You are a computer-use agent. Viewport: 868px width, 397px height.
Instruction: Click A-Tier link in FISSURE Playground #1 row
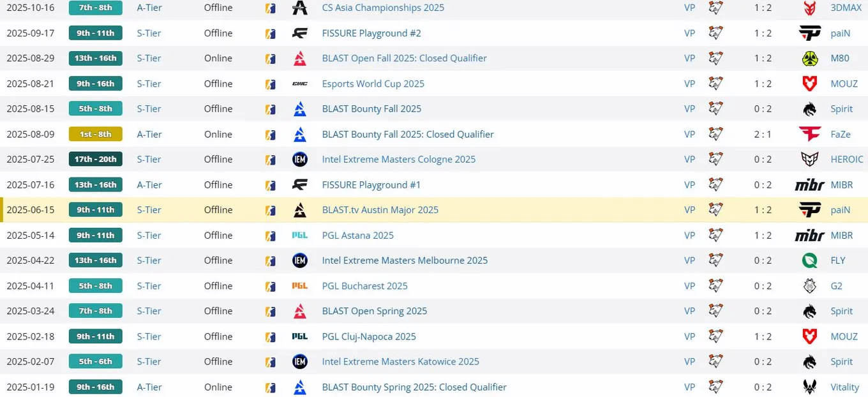click(x=149, y=184)
